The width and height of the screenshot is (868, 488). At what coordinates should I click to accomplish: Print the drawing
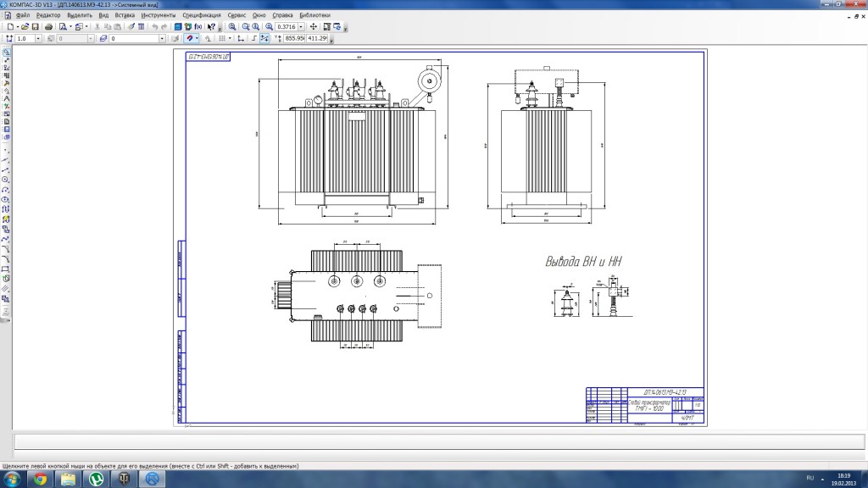(48, 26)
